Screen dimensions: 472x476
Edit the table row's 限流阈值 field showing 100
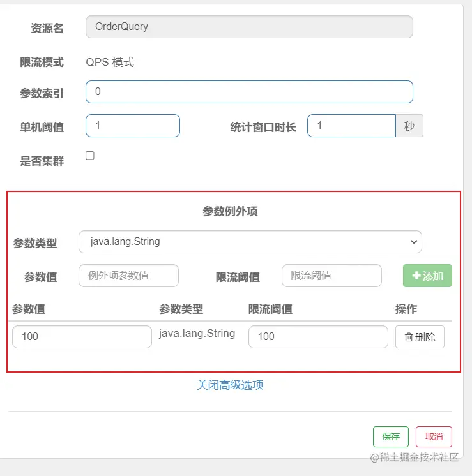click(318, 337)
